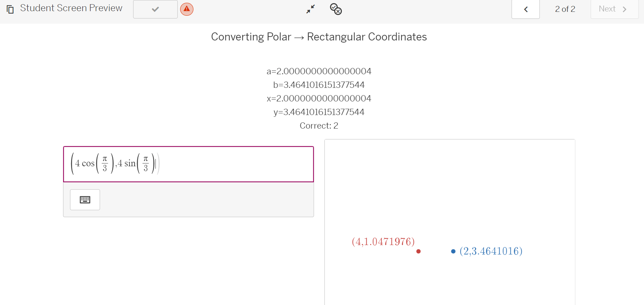The height and width of the screenshot is (305, 644).
Task: Click the right chevron beside Next
Action: [x=624, y=9]
